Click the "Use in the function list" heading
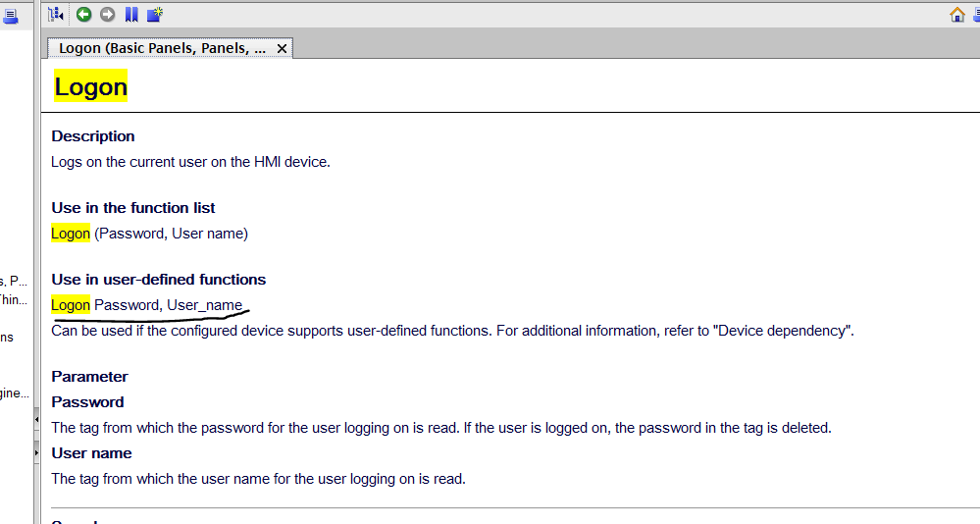This screenshot has height=524, width=980. [x=133, y=208]
